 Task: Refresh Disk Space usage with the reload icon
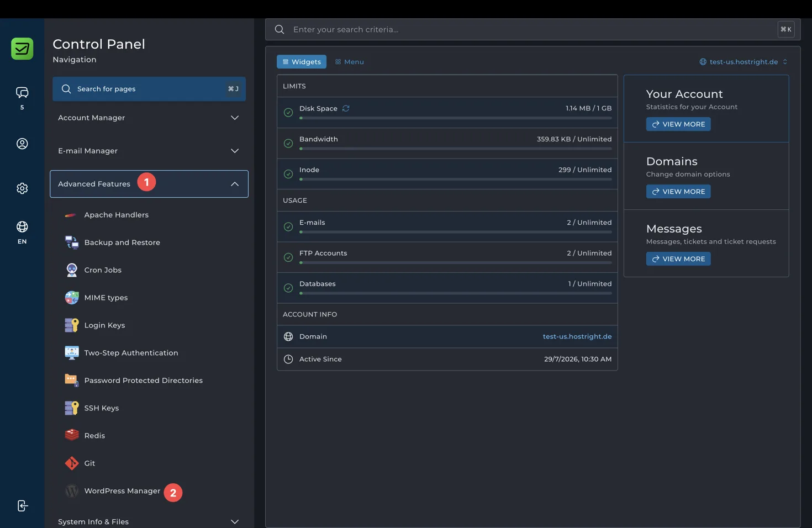click(346, 108)
